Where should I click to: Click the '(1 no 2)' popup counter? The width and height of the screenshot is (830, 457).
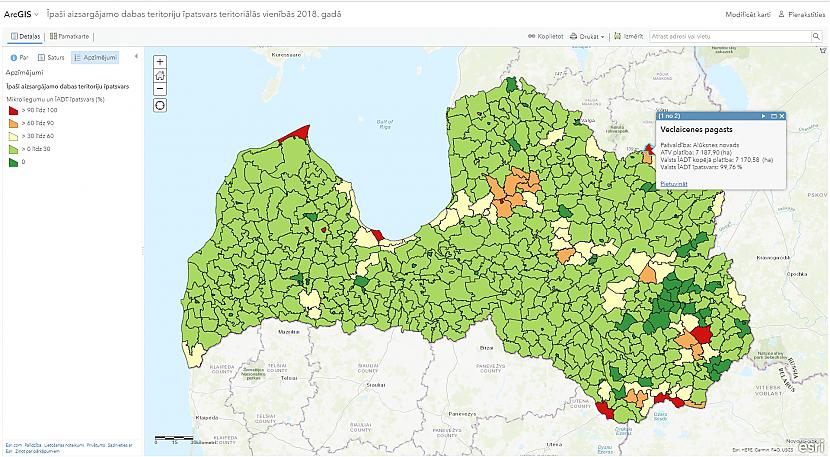click(669, 116)
